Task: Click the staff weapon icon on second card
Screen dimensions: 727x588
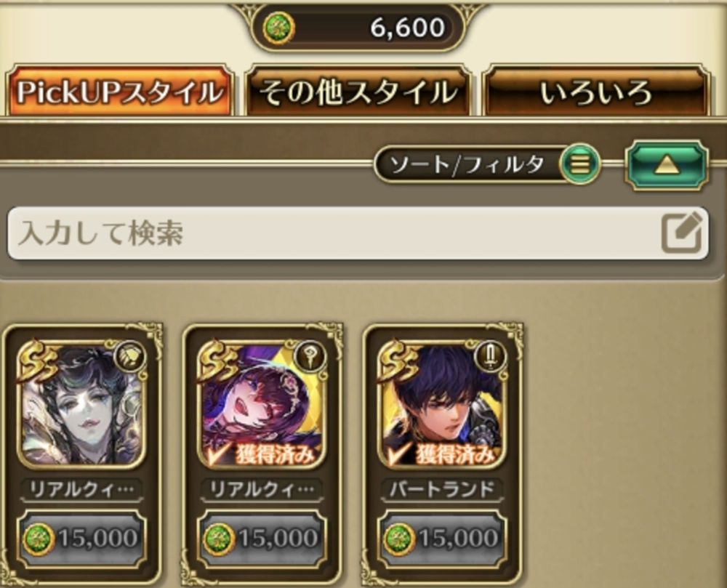Action: 310,356
